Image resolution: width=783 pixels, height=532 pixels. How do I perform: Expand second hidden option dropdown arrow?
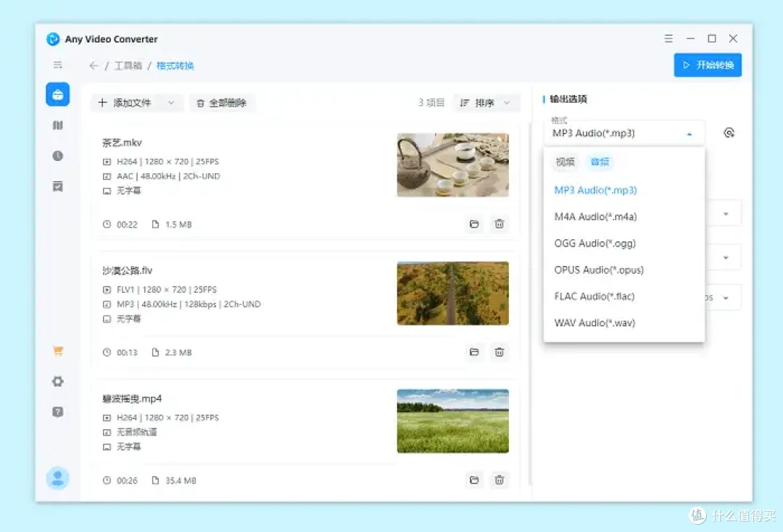(726, 257)
